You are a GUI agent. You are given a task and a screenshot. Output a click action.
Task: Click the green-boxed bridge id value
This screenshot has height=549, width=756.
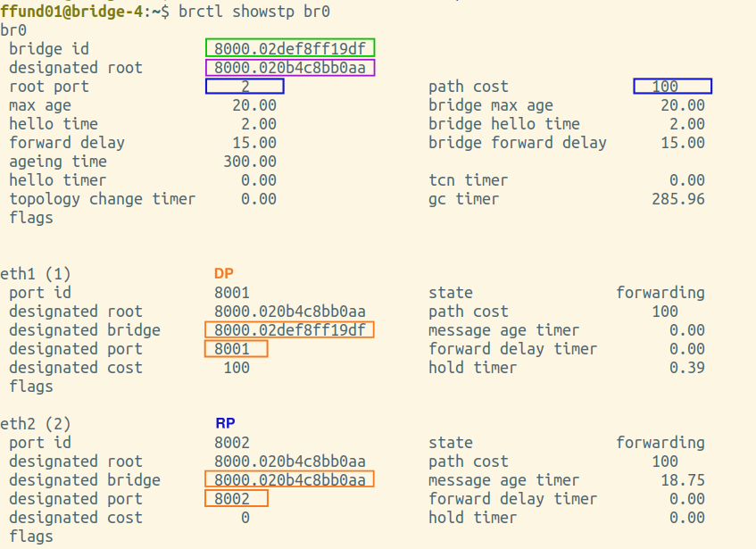(x=290, y=48)
